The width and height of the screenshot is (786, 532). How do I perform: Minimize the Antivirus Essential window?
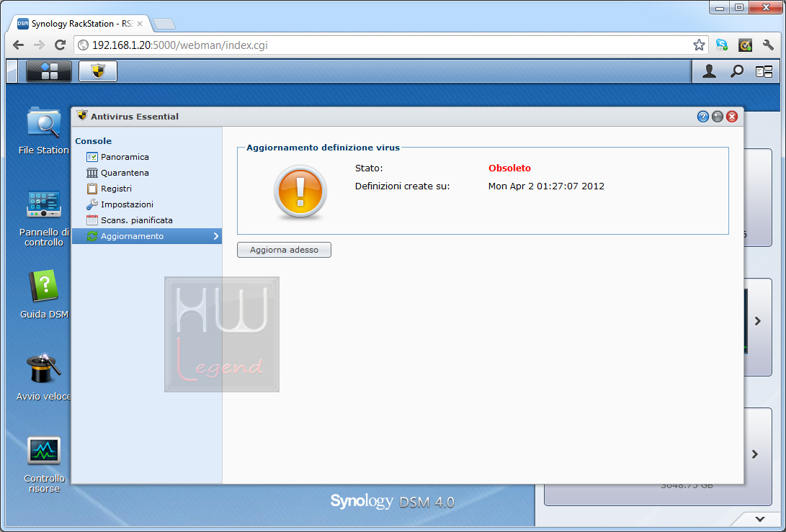point(718,117)
